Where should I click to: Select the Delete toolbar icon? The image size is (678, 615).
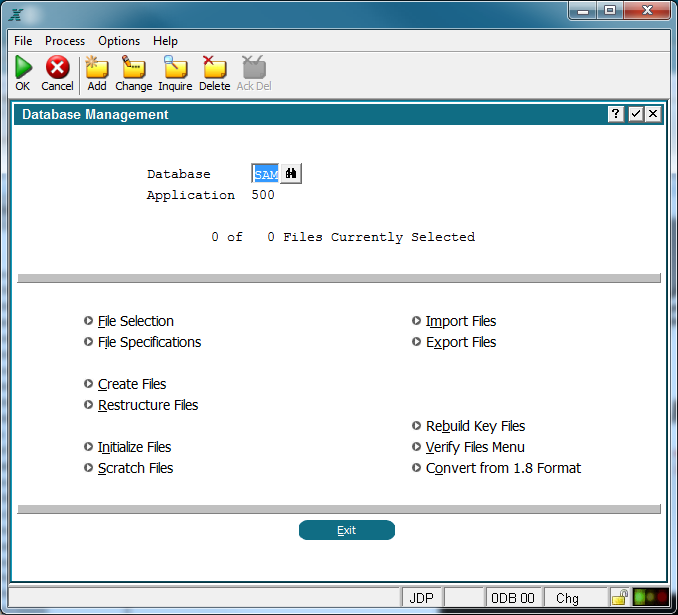pyautogui.click(x=214, y=67)
